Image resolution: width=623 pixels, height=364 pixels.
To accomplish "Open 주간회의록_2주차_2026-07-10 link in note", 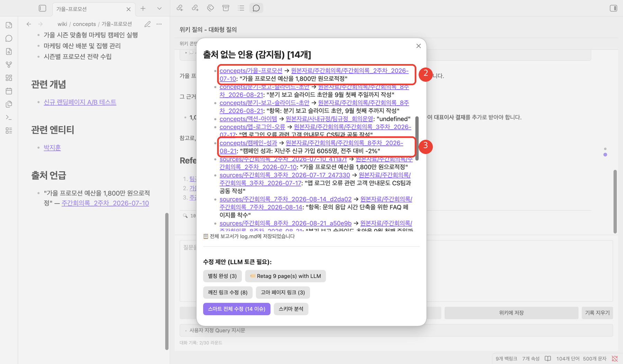I will click(105, 203).
